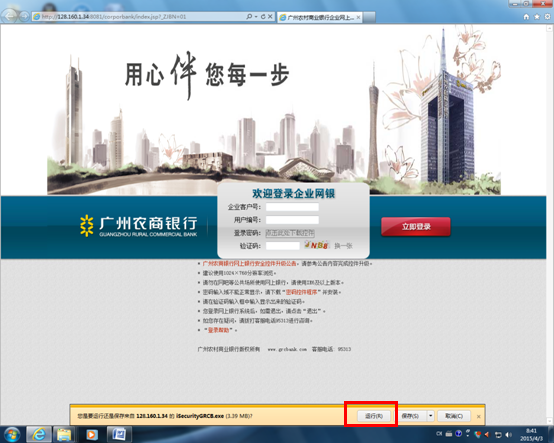Screen dimensions: 554x443
Task: Open the IE Tools gear icon
Action: click(547, 17)
